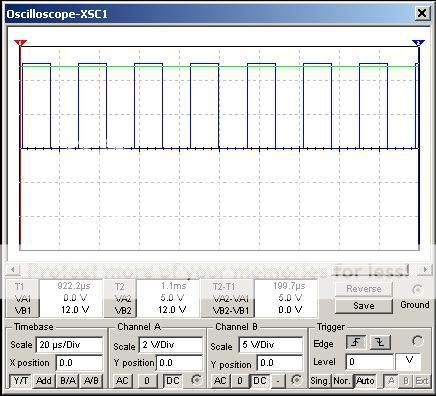Set Channel A coupling to DC
Screen dimensions: 436x396
tap(172, 381)
